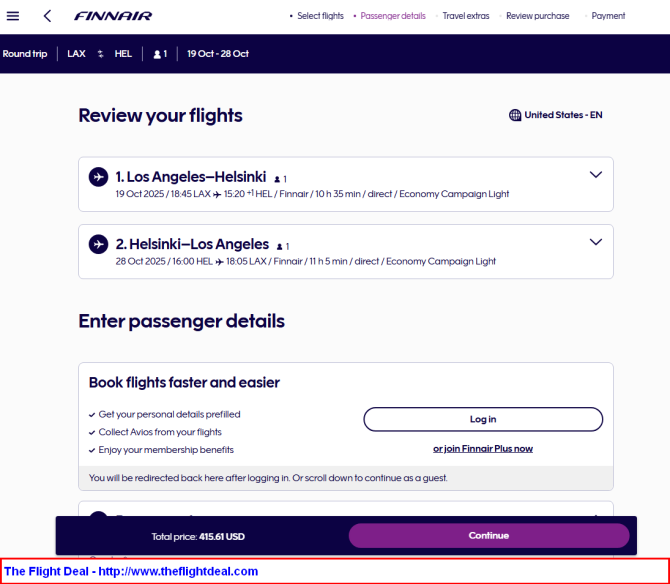Viewport: 670px width, 584px height.
Task: Click the Log in button
Action: point(483,419)
